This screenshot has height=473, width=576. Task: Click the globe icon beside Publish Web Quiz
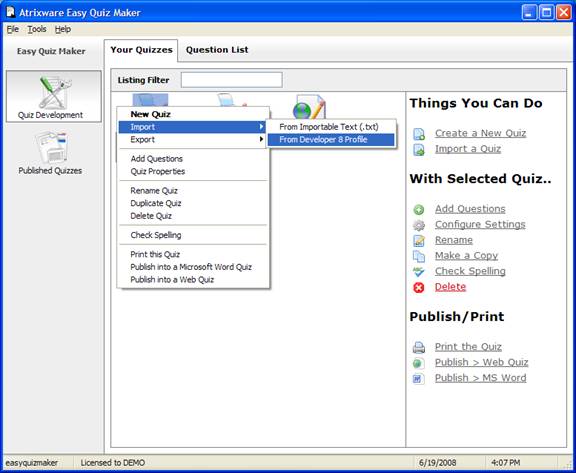[x=419, y=363]
